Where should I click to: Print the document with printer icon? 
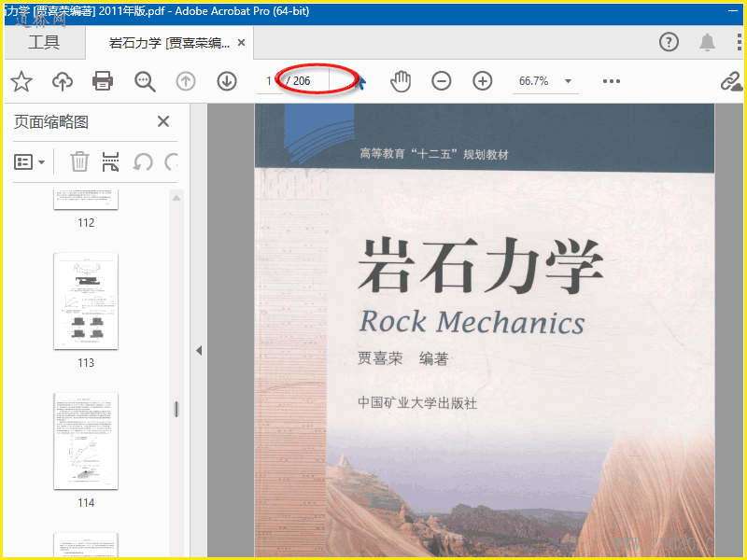click(x=103, y=81)
